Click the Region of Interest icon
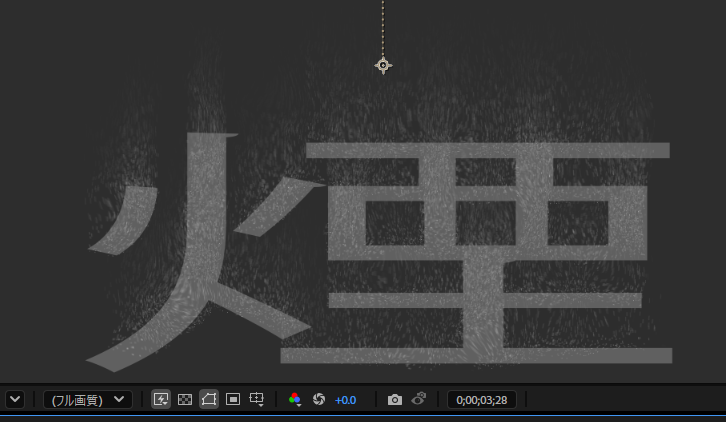Viewport: 726px width, 422px height. pyautogui.click(x=232, y=399)
